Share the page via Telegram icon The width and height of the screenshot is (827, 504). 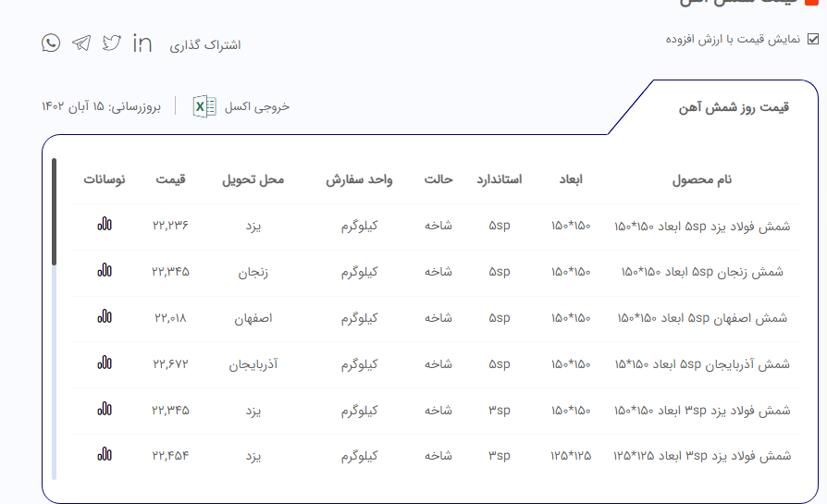coord(81,43)
